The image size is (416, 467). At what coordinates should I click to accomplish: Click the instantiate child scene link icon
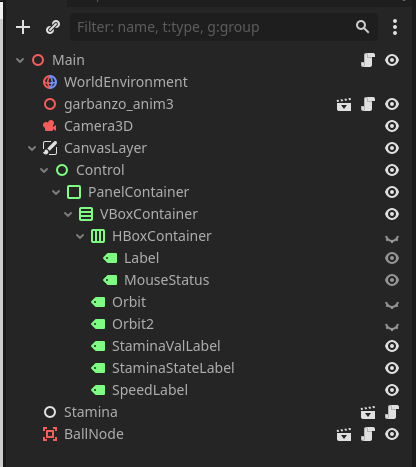(53, 27)
